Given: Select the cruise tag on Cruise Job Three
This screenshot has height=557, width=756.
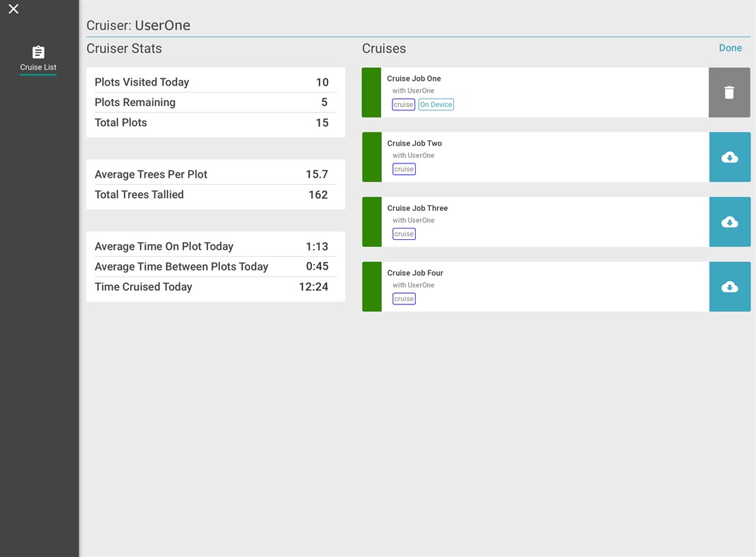Looking at the screenshot, I should [403, 234].
